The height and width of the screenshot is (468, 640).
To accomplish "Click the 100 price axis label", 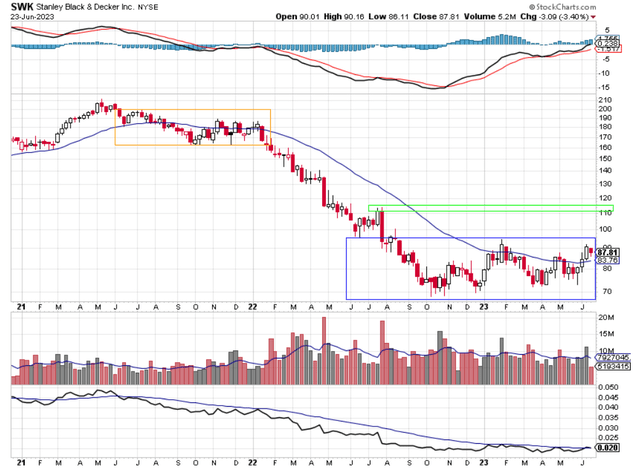I will (606, 229).
